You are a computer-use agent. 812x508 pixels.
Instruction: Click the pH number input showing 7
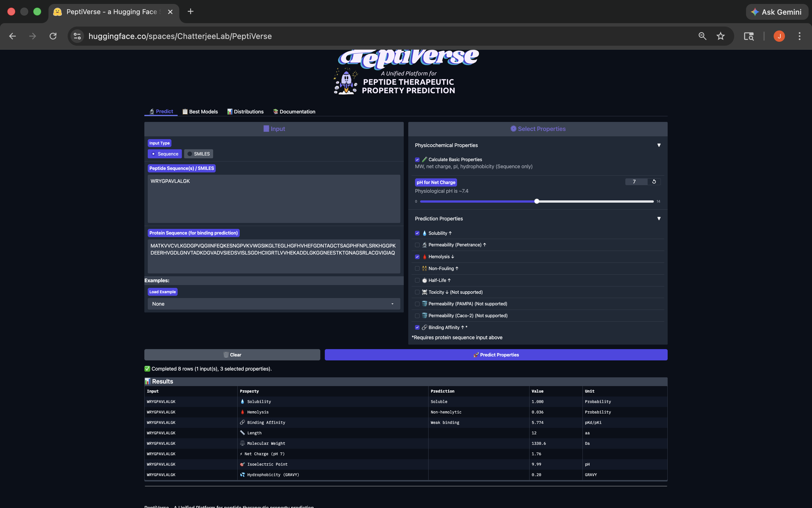636,182
